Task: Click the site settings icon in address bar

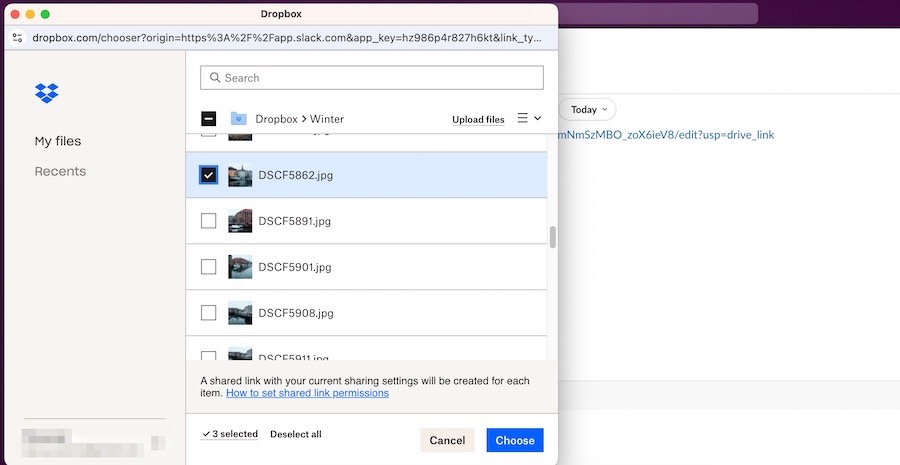Action: coord(18,38)
